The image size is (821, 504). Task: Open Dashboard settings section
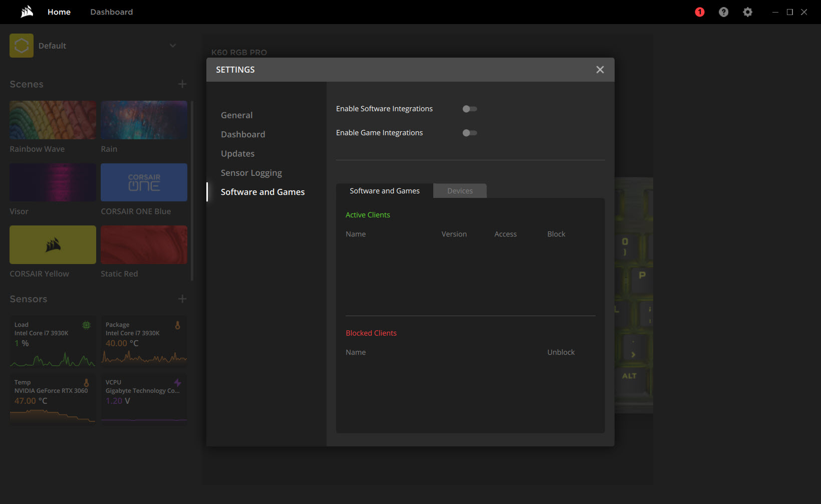coord(243,134)
